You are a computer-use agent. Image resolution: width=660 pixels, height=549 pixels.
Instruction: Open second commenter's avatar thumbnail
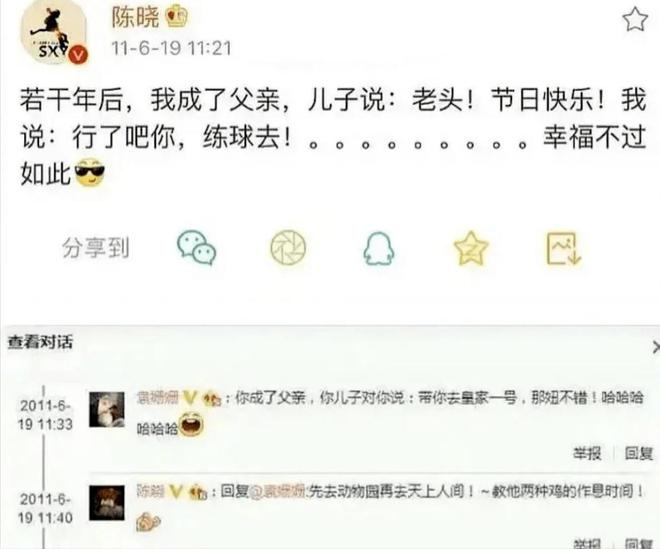click(x=107, y=503)
